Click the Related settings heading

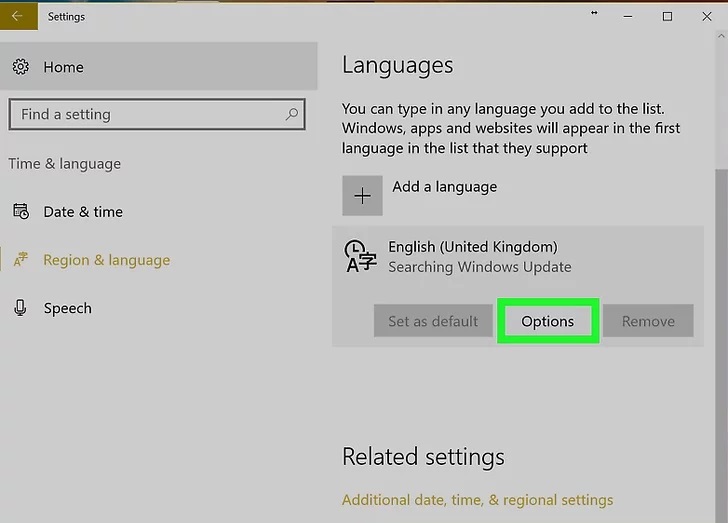[423, 457]
